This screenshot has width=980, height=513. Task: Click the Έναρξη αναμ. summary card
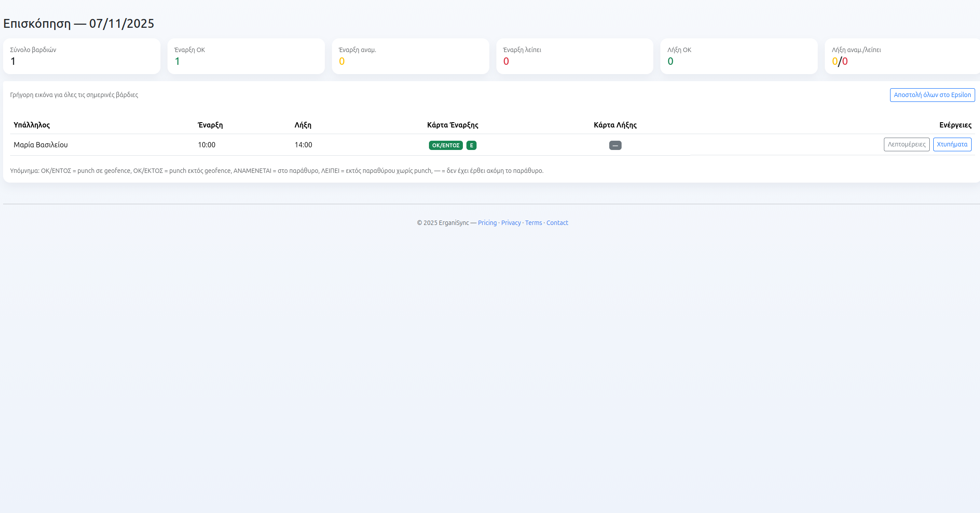click(x=410, y=56)
